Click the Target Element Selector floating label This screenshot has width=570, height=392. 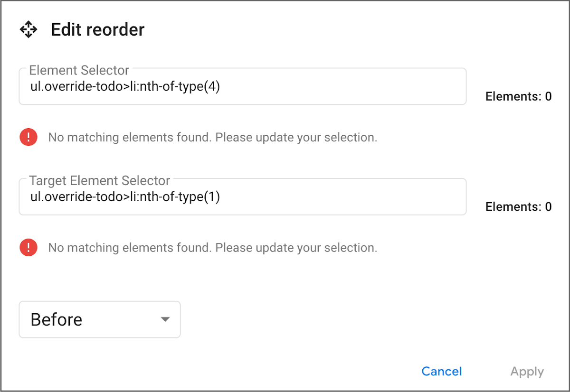pyautogui.click(x=99, y=181)
